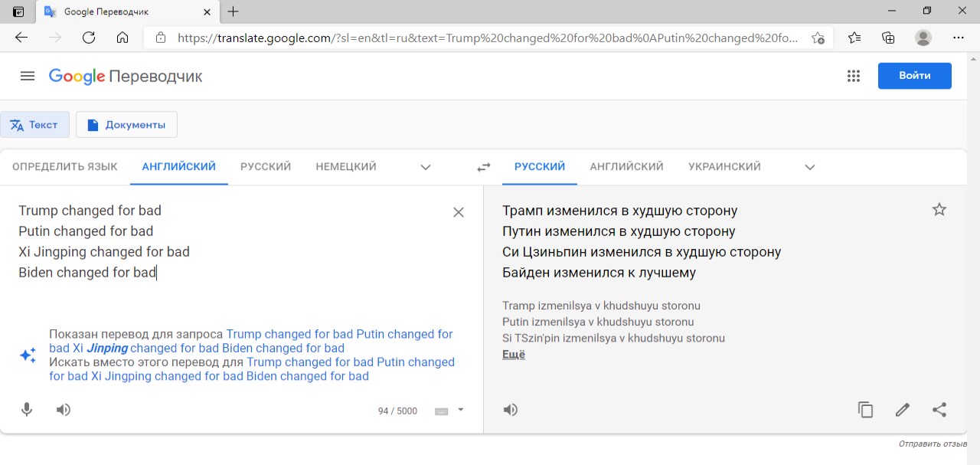The height and width of the screenshot is (465, 980).
Task: Show more transliteration with Ещё
Action: [514, 355]
